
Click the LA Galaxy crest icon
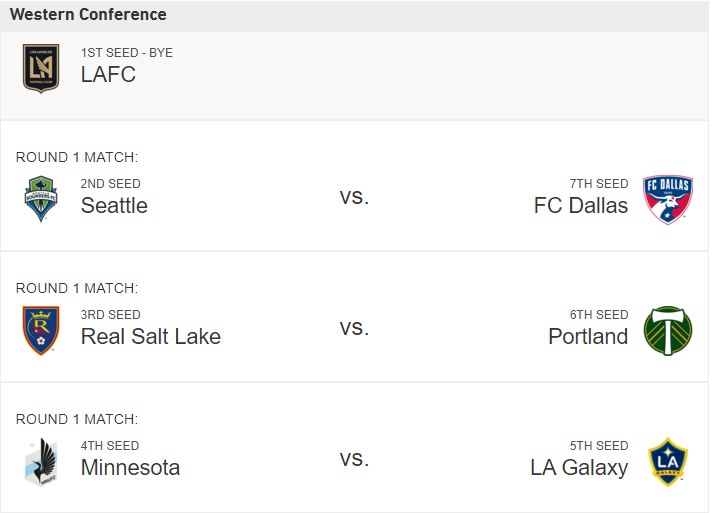(x=667, y=461)
